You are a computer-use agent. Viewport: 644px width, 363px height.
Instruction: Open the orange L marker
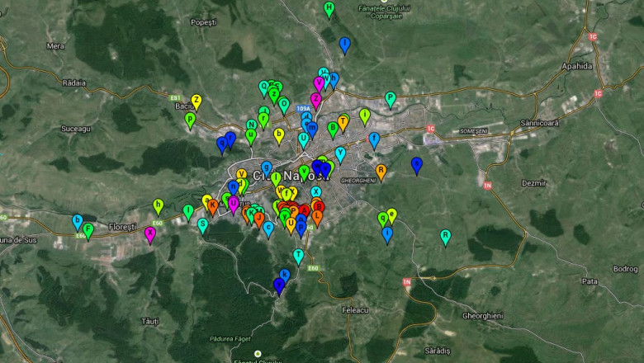coord(317,218)
